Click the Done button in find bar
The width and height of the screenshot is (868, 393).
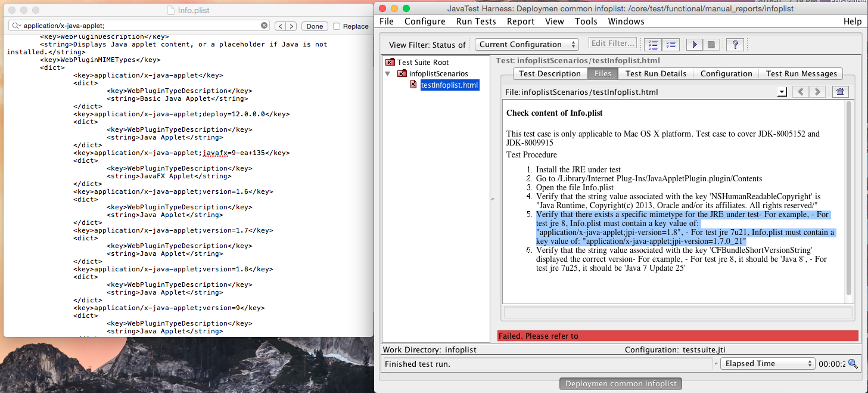pos(315,26)
